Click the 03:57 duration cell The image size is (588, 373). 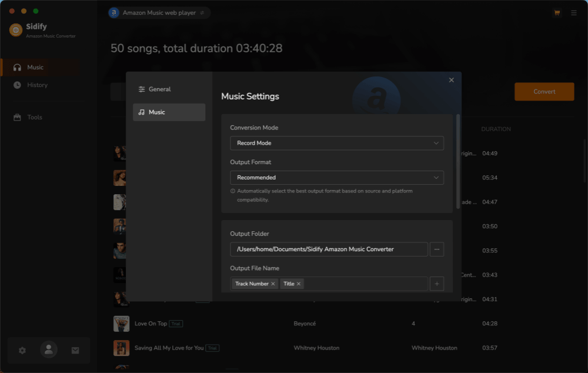coord(490,348)
